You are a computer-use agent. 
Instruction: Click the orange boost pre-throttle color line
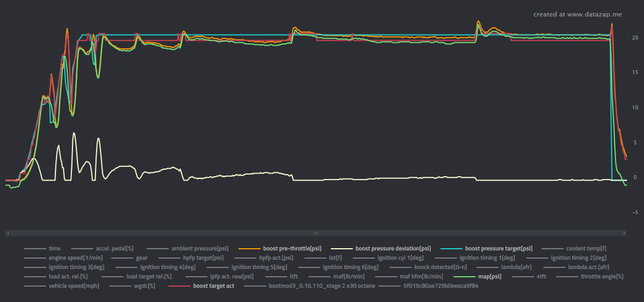pyautogui.click(x=249, y=249)
